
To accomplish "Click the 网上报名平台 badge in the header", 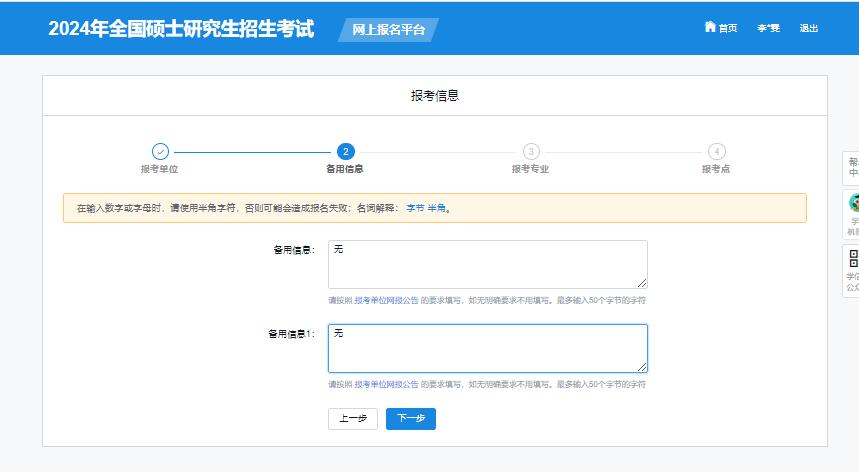I will click(389, 29).
